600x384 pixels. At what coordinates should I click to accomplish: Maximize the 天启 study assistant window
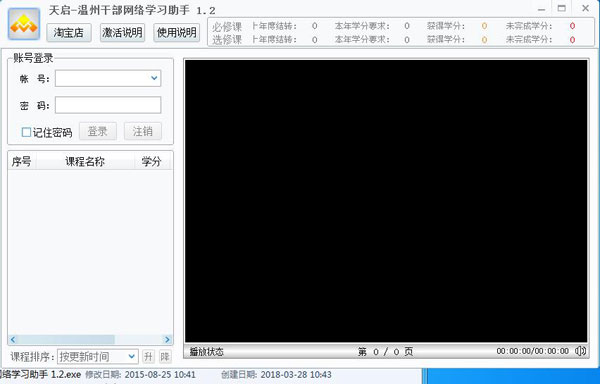[562, 8]
